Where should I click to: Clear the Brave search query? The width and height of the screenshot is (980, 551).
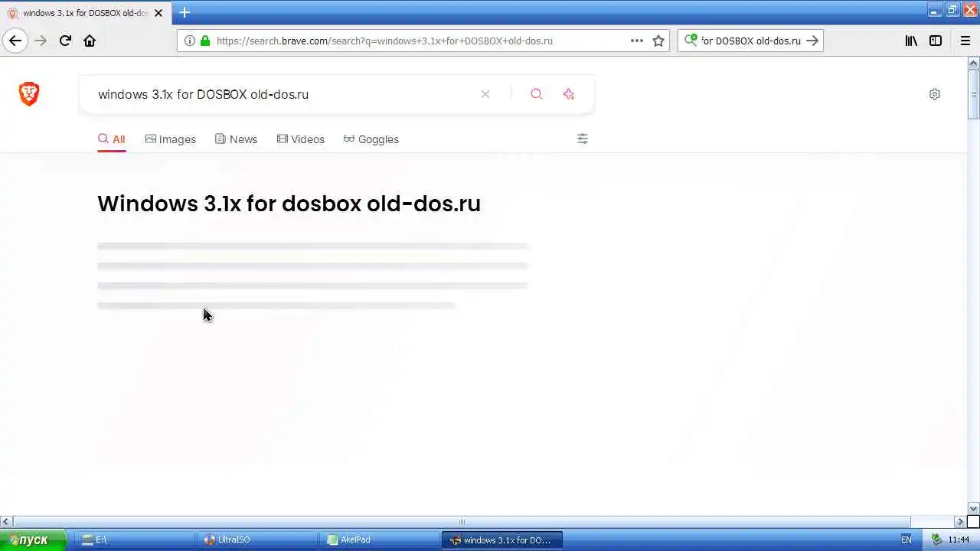click(x=485, y=94)
